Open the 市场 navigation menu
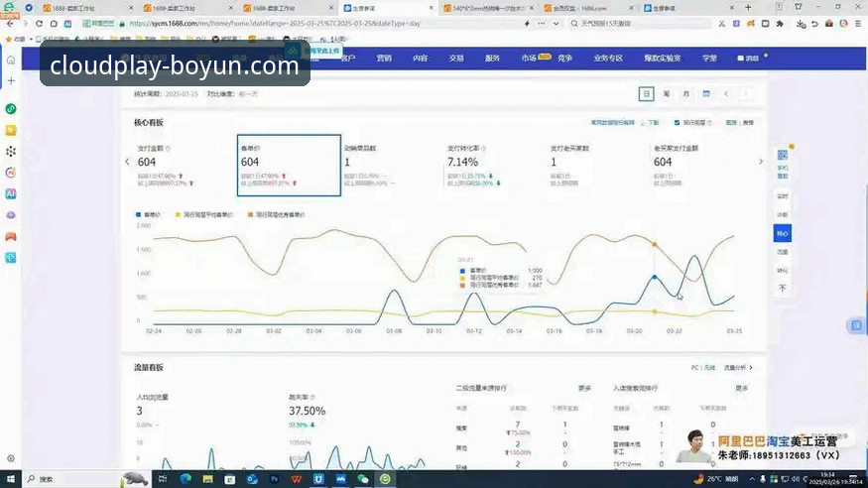The height and width of the screenshot is (488, 868). (529, 58)
